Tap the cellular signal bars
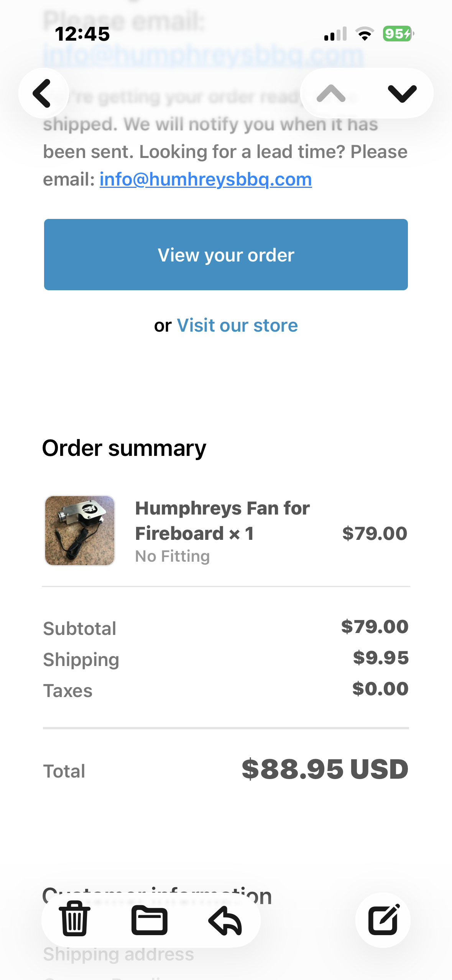The height and width of the screenshot is (980, 452). (335, 34)
